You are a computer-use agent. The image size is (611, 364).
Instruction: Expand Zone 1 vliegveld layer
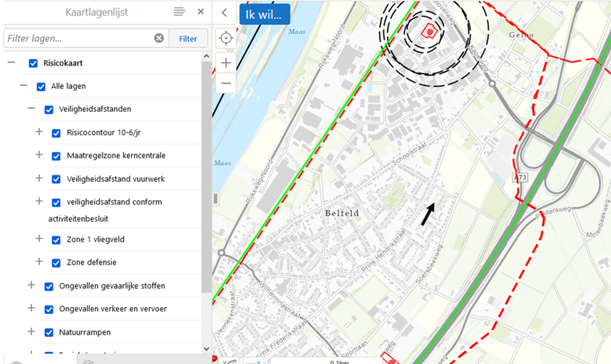[39, 238]
